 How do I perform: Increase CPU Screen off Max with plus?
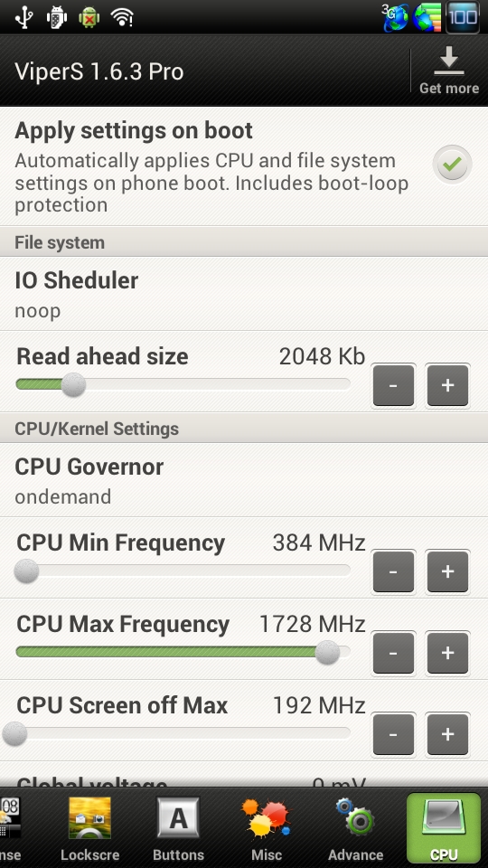(447, 733)
